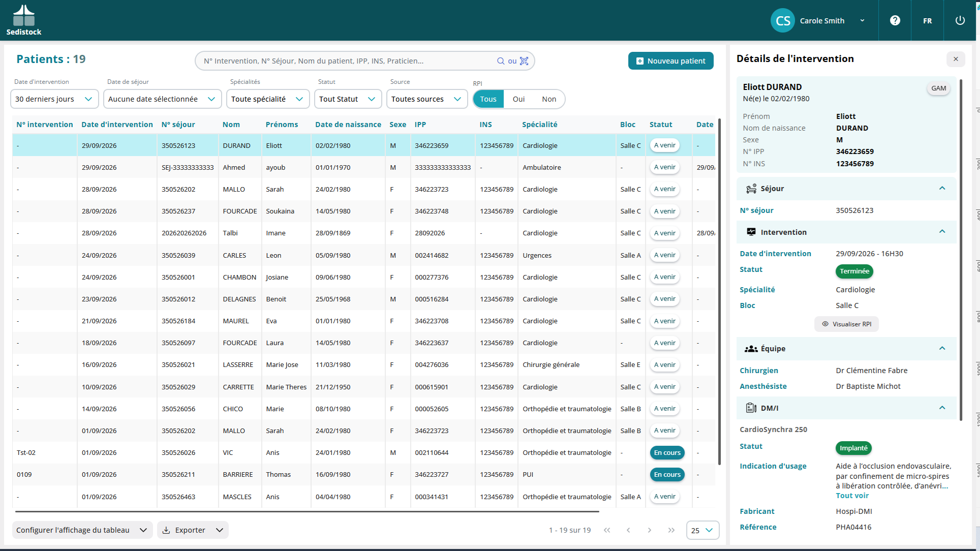980x551 pixels.
Task: Click the search magnifier icon
Action: [x=501, y=61]
